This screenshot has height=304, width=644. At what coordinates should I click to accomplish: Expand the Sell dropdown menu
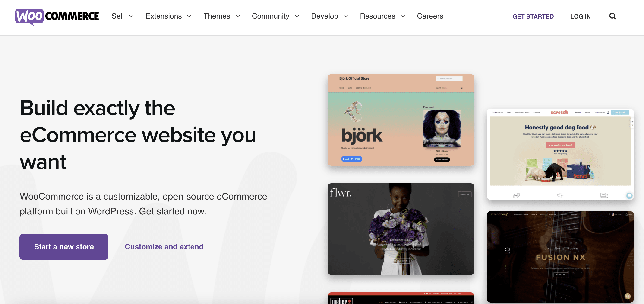[x=122, y=16]
